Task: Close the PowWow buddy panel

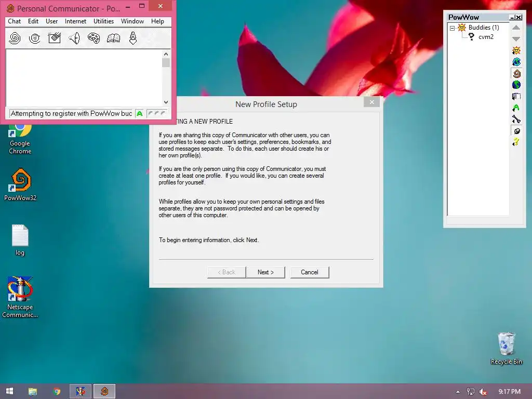Action: [x=518, y=17]
